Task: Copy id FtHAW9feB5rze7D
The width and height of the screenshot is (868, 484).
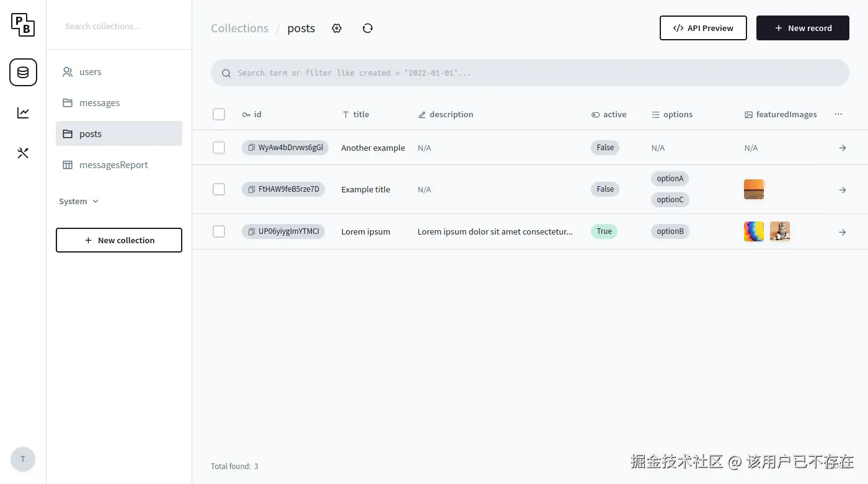Action: tap(251, 189)
